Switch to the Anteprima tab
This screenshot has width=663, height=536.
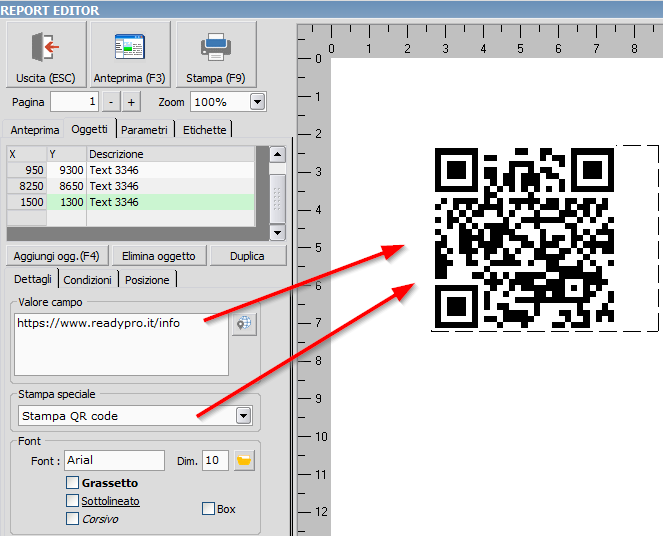tap(35, 130)
